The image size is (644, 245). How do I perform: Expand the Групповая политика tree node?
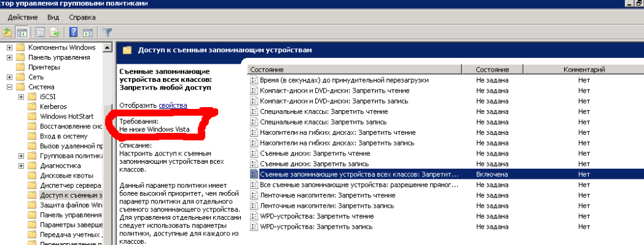(x=21, y=156)
